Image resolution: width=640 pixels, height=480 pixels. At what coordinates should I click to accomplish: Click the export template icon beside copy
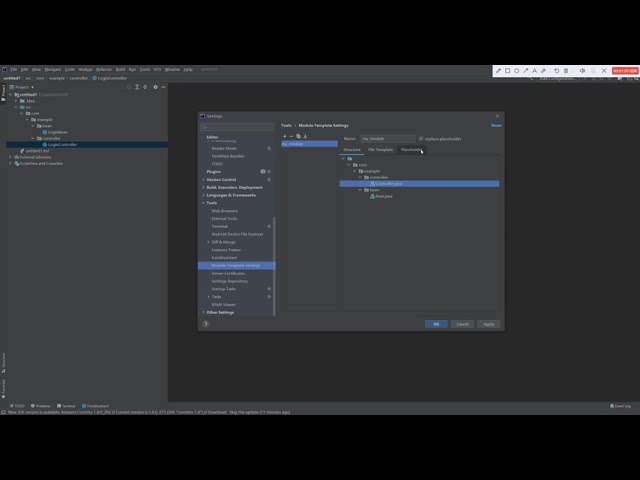pyautogui.click(x=305, y=136)
